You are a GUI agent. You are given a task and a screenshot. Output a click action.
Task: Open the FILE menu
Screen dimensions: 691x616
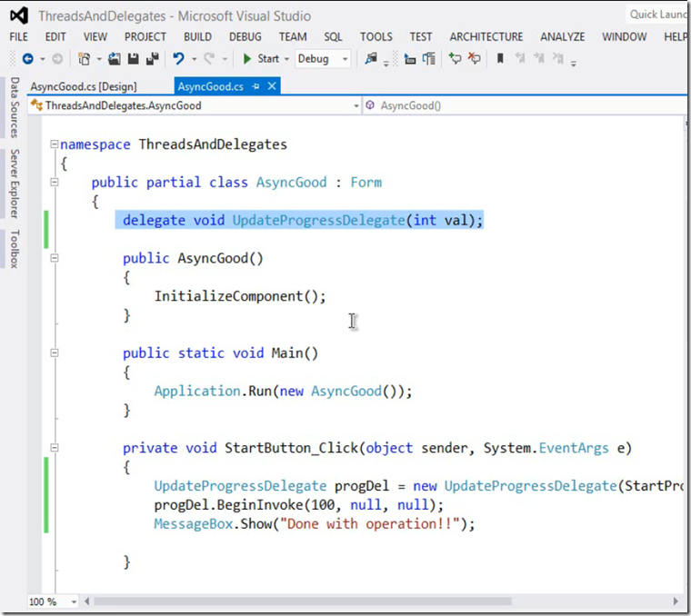pyautogui.click(x=18, y=36)
